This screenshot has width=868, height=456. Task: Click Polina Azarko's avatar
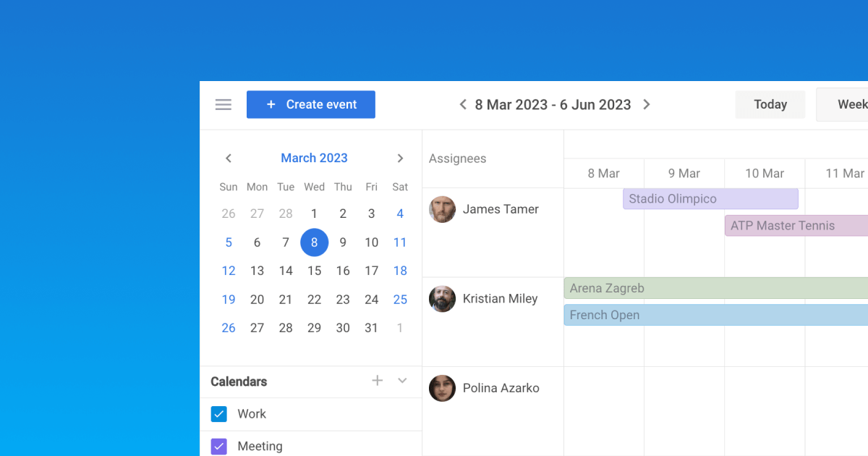pyautogui.click(x=442, y=388)
